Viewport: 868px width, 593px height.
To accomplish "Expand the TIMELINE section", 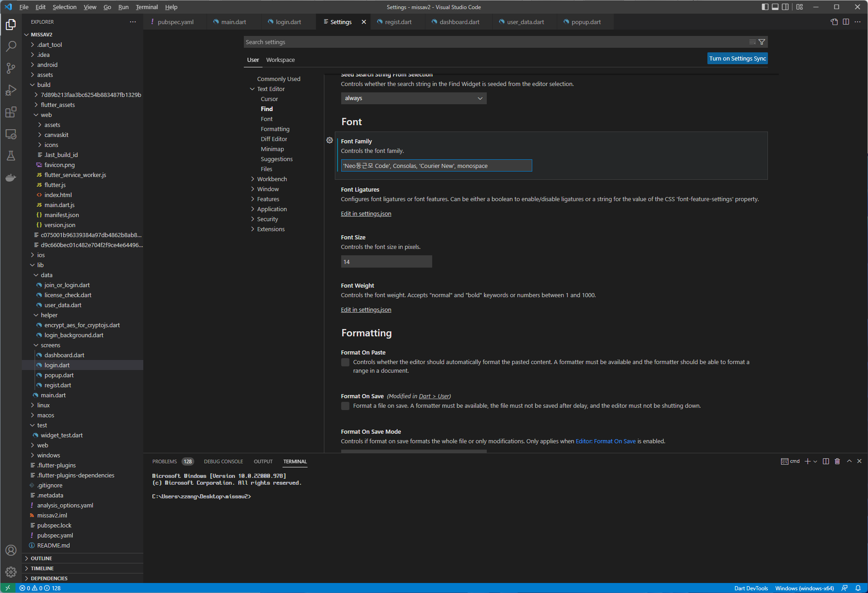I will point(42,568).
